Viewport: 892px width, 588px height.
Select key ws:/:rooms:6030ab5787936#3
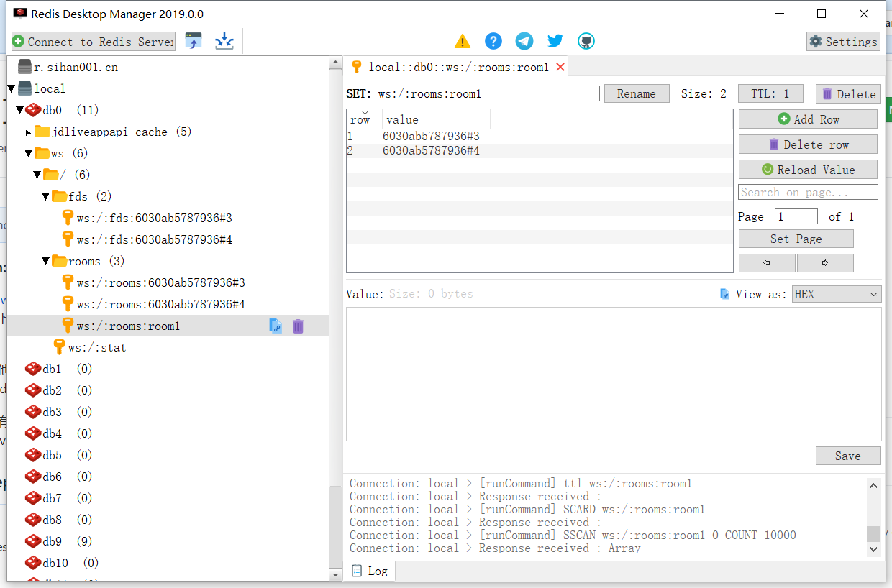[161, 283]
